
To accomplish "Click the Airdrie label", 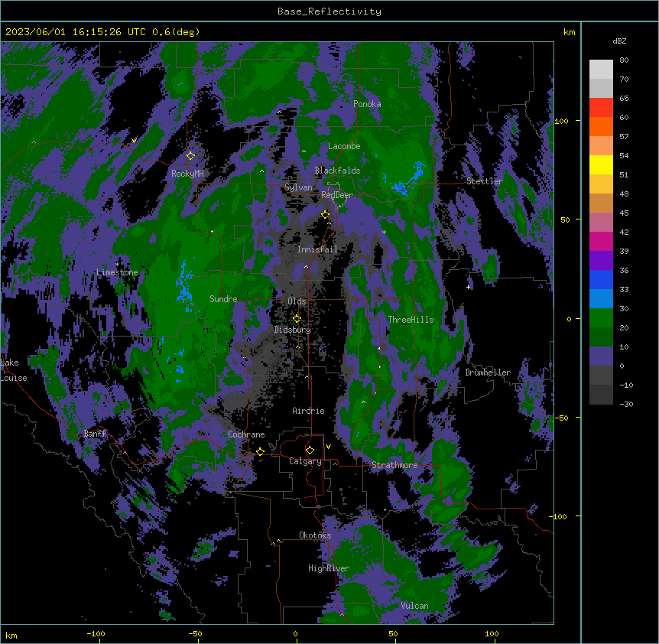I will point(309,411).
